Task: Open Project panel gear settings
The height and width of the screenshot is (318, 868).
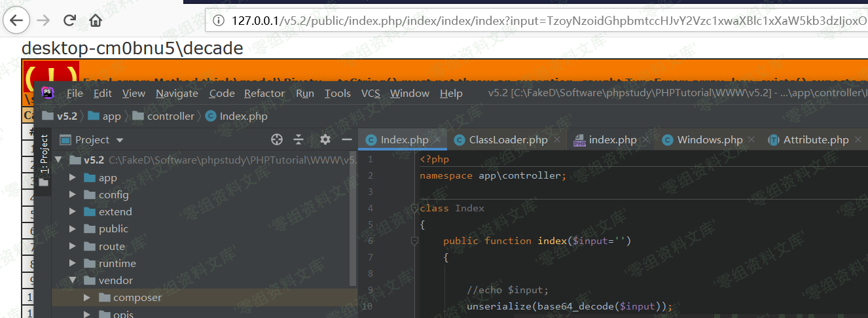Action: [325, 139]
